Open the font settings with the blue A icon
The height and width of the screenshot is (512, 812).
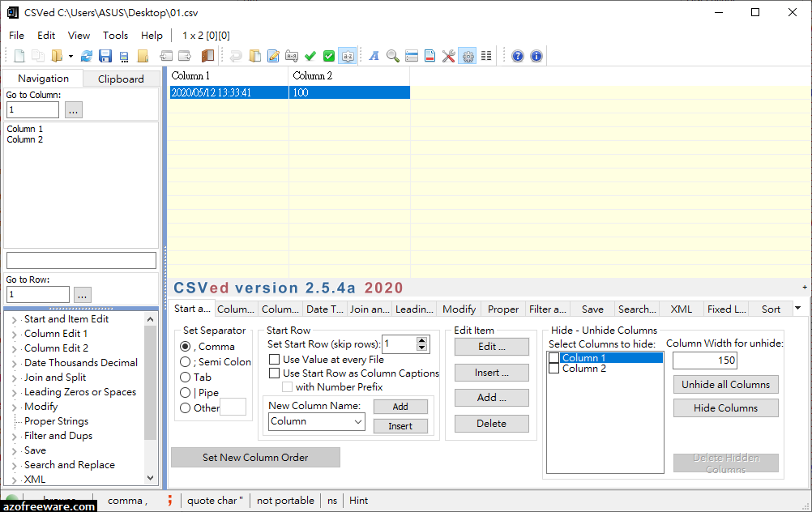(x=374, y=56)
